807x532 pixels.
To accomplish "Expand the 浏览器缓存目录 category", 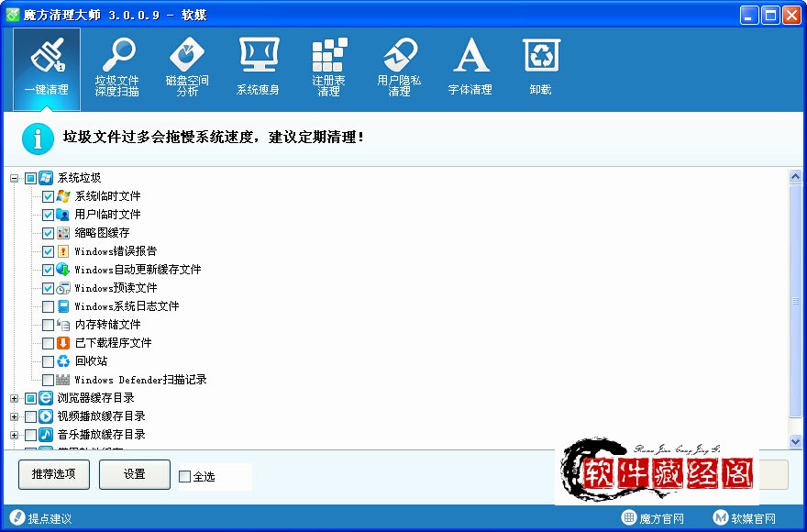I will point(14,397).
